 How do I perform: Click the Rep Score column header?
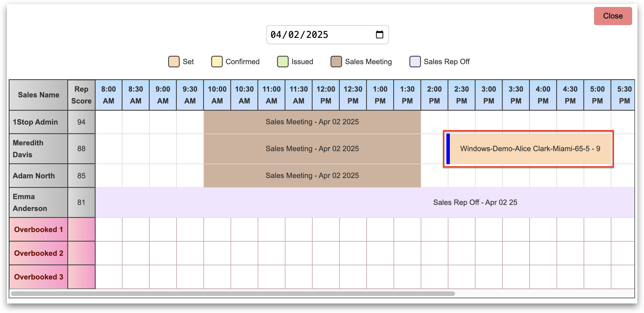81,95
